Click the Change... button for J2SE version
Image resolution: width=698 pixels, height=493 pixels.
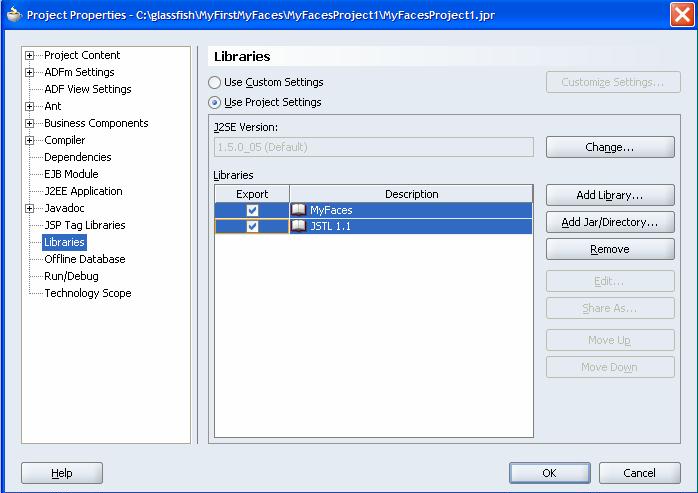tap(610, 147)
